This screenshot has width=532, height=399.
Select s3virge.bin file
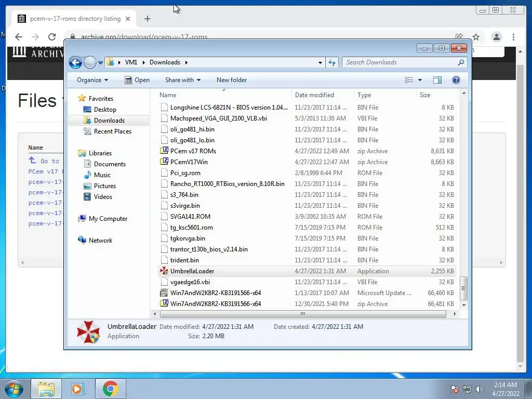tap(185, 206)
